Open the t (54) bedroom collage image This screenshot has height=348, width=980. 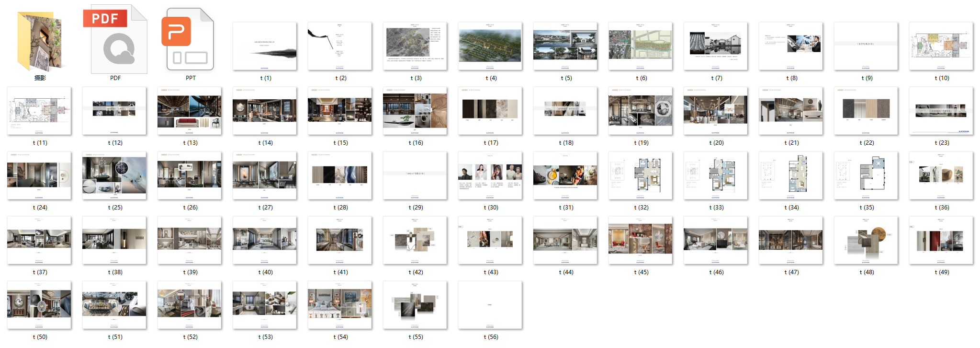click(340, 305)
